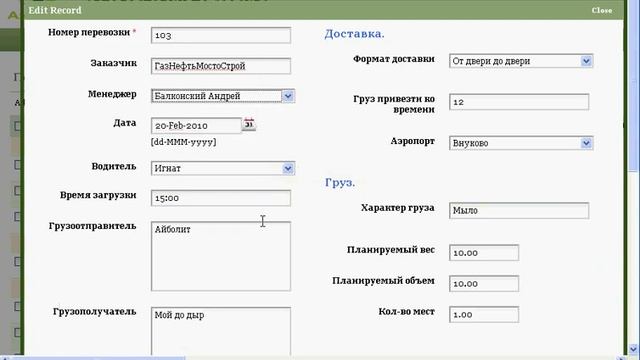Screen dimensions: 640x360
Task: Click the Доставка. section heading
Action: pyautogui.click(x=354, y=33)
